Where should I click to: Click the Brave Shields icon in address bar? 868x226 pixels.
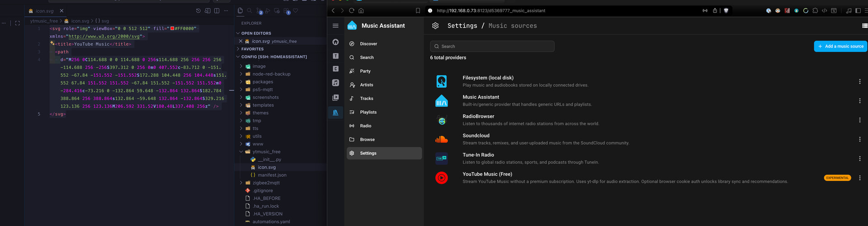726,11
